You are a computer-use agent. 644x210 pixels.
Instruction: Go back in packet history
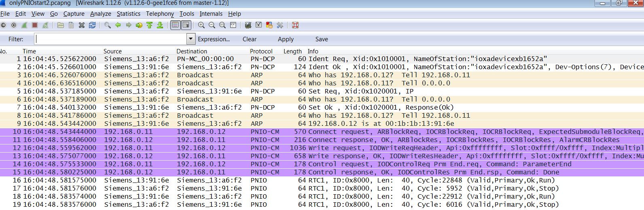(x=118, y=25)
